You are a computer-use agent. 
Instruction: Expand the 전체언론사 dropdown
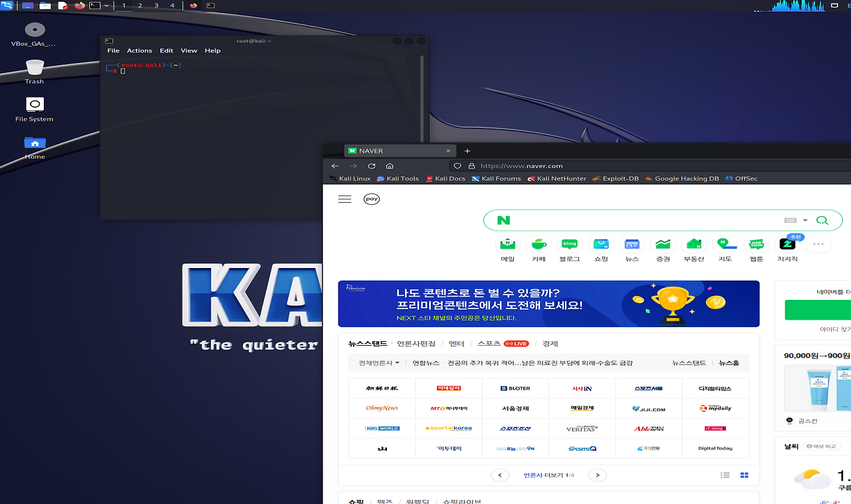point(379,363)
